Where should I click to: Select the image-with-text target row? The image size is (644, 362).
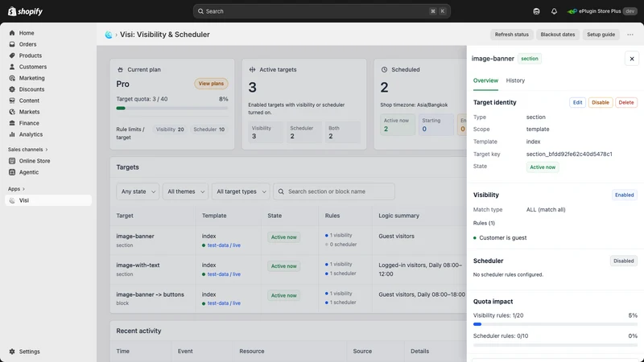pyautogui.click(x=288, y=269)
